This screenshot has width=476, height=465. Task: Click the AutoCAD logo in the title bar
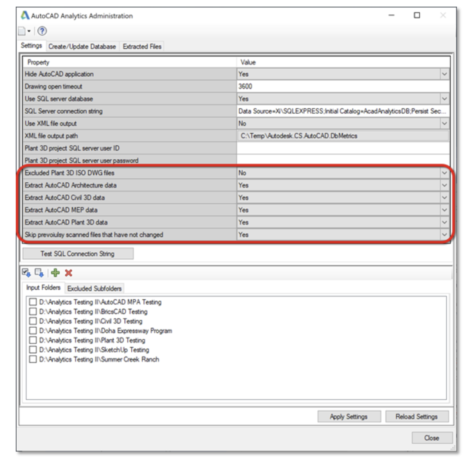[x=25, y=15]
